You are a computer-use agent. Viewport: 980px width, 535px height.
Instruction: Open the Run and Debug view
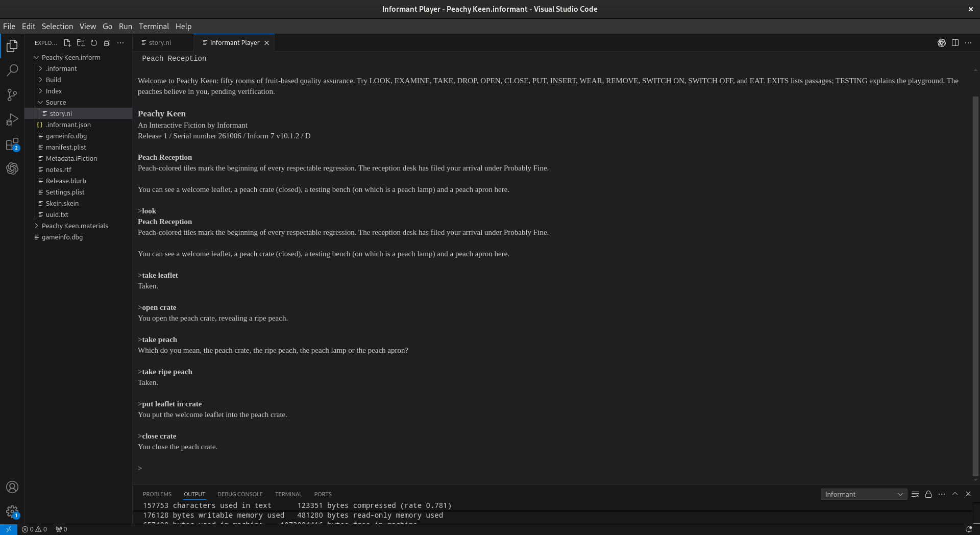[12, 119]
